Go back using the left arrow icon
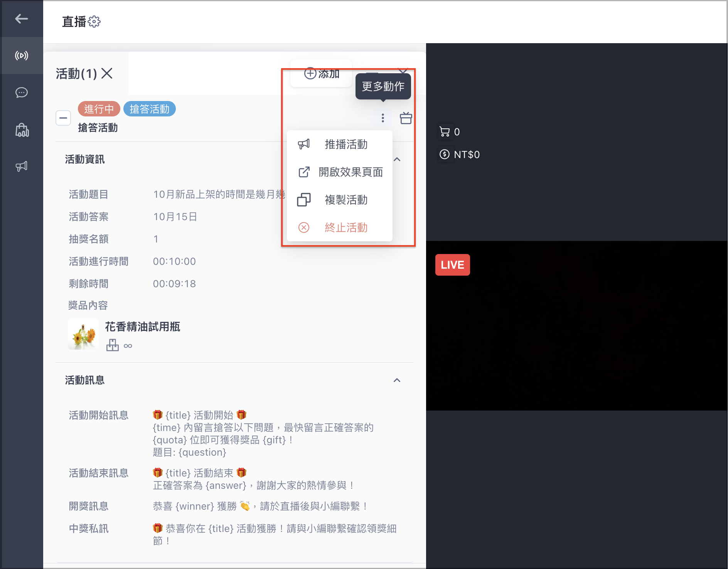728x569 pixels. point(22,19)
